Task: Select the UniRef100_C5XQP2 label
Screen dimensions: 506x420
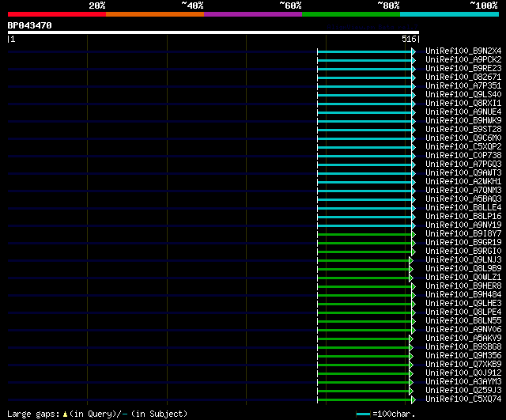Action: click(x=463, y=147)
